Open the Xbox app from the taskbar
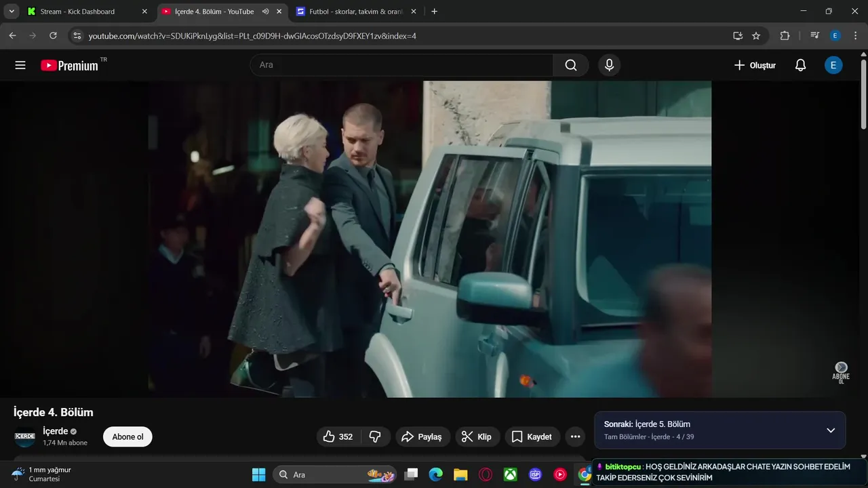Screen dimensions: 868x488 coord(511,474)
